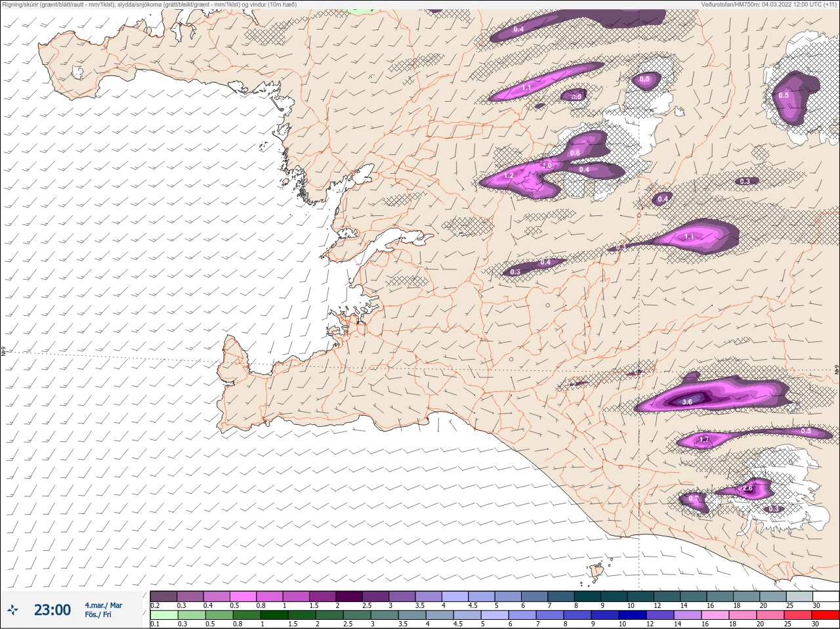This screenshot has width=840, height=629.
Task: Select upper legend swatch labelled 1.5
Action: click(x=322, y=596)
